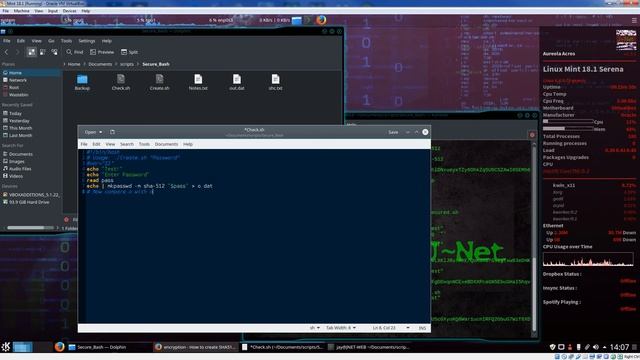Image resolution: width=640 pixels, height=360 pixels.
Task: Switch to Secure_Bash Dolphin taskbar entry
Action: pyautogui.click(x=109, y=347)
